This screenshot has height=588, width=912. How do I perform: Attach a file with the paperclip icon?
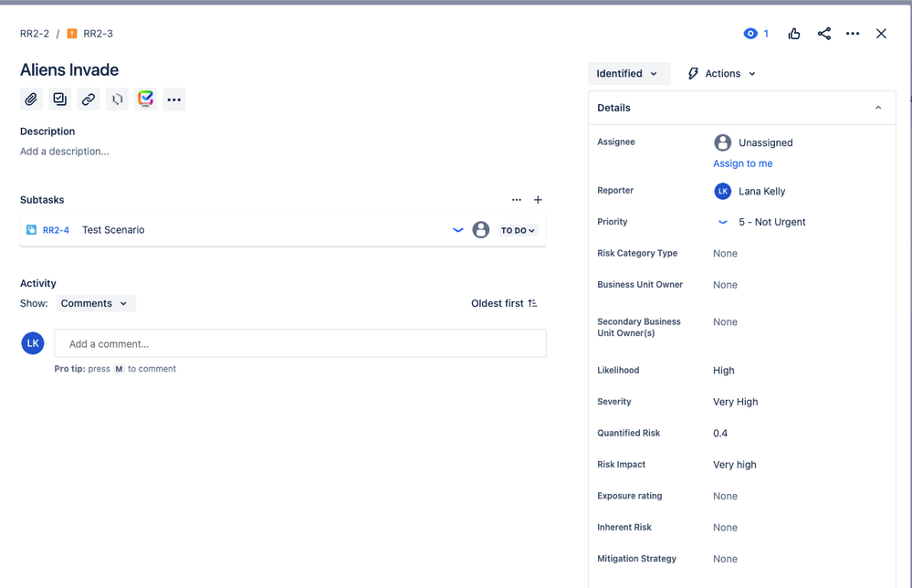point(31,100)
